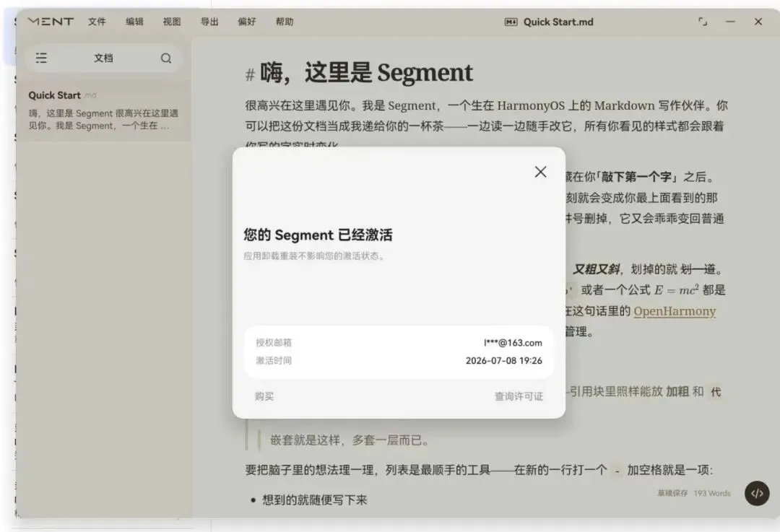
Task: Click dialog title 您的 Segment 已经激活
Action: coord(318,235)
